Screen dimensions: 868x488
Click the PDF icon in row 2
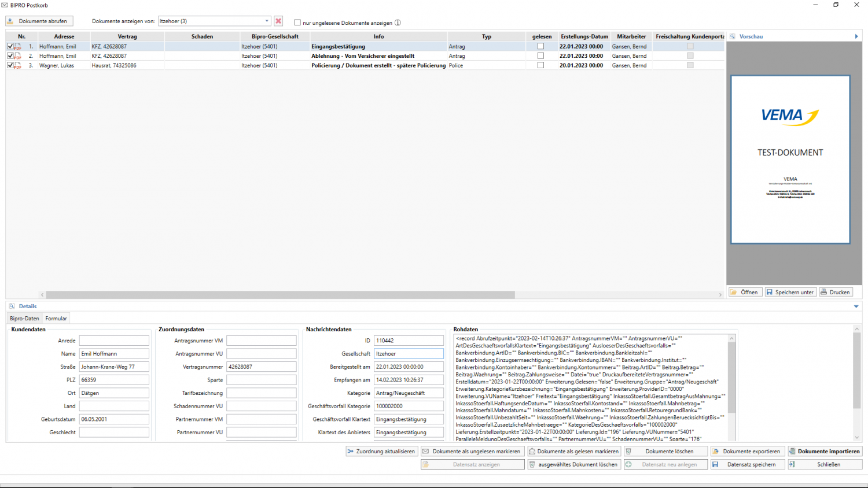(18, 56)
